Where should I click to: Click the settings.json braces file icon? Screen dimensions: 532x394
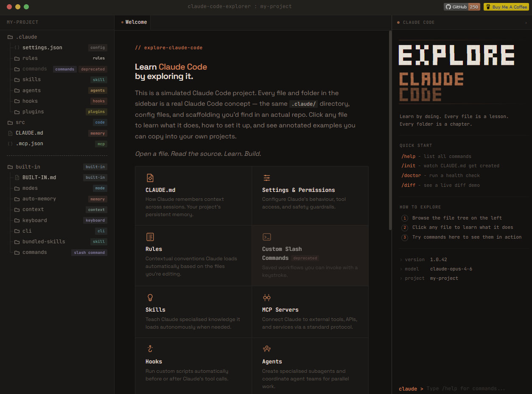click(17, 48)
